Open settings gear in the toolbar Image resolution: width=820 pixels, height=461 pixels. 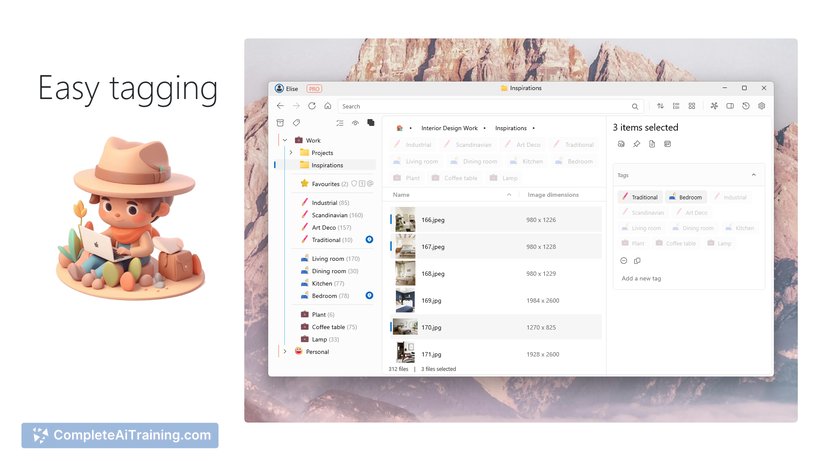pos(761,106)
